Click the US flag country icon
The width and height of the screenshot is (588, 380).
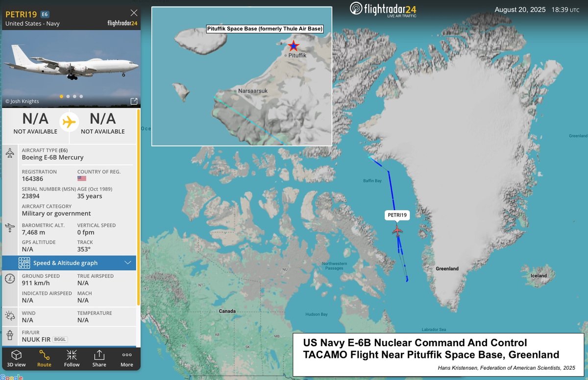(81, 179)
